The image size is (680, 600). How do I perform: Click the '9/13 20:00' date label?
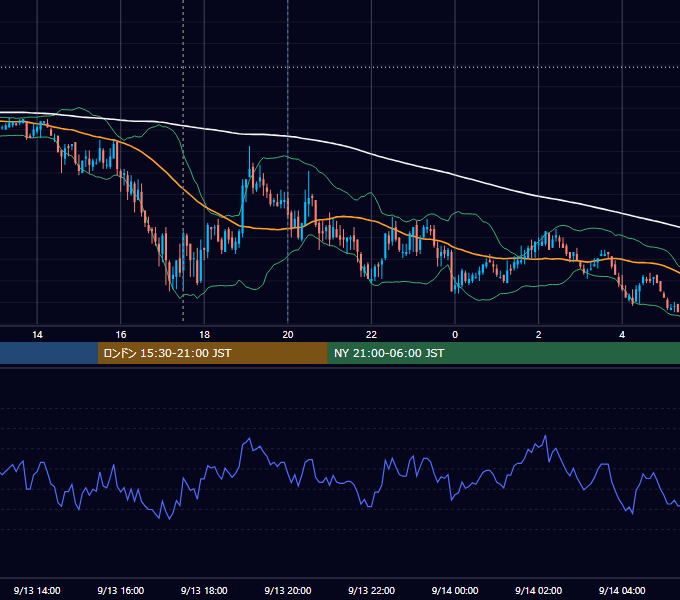coord(288,590)
